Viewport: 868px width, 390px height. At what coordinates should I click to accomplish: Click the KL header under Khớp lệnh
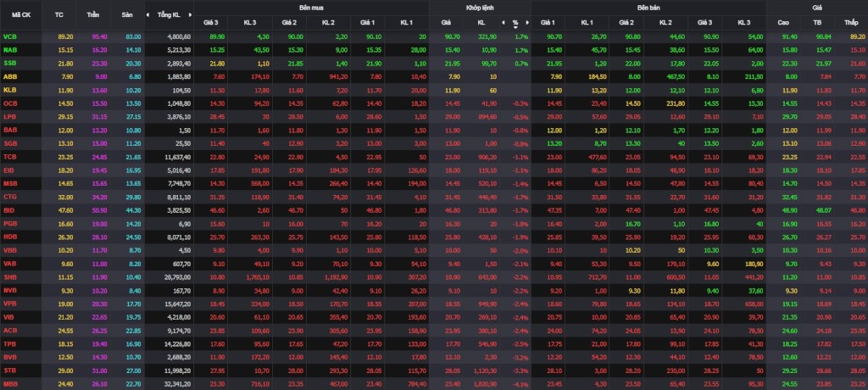click(481, 23)
